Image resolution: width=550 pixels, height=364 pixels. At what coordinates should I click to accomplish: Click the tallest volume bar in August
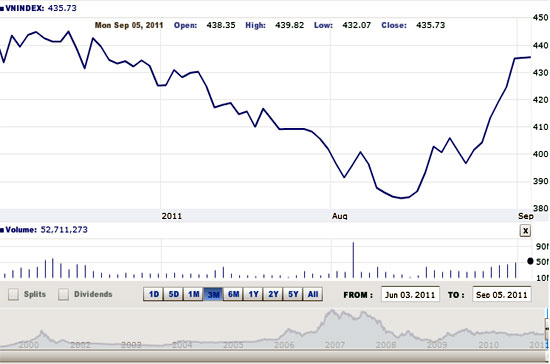point(353,260)
